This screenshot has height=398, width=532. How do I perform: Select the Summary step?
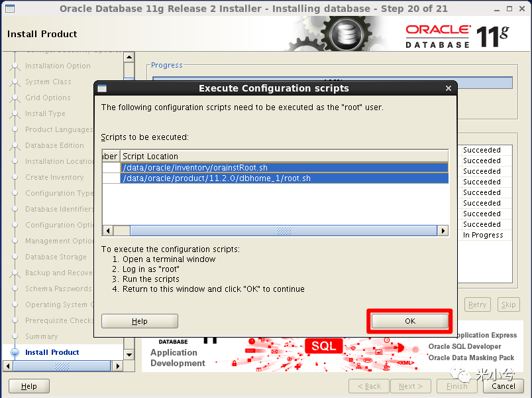click(x=41, y=336)
